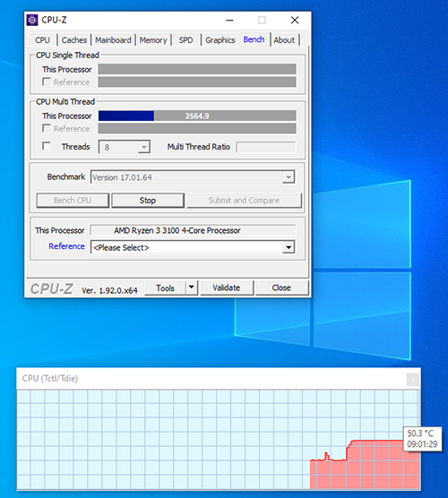
Task: Click the Single Thread Reference bar
Action: (x=197, y=82)
